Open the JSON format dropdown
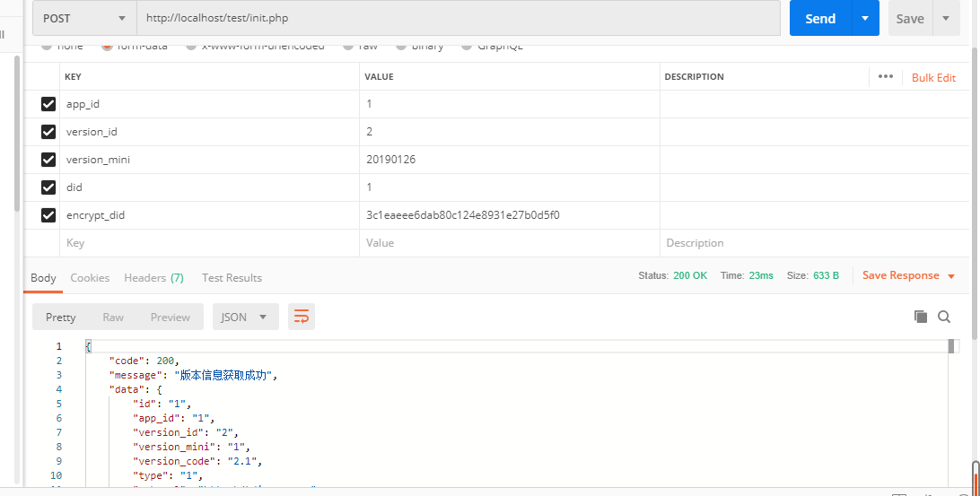The height and width of the screenshot is (496, 980). 245,318
